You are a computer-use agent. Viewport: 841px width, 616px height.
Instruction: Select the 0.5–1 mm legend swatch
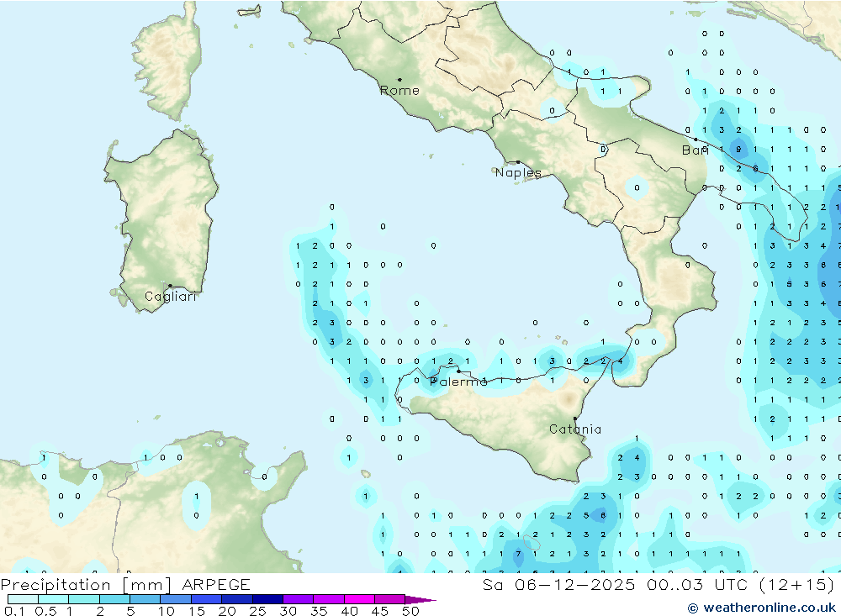click(53, 599)
